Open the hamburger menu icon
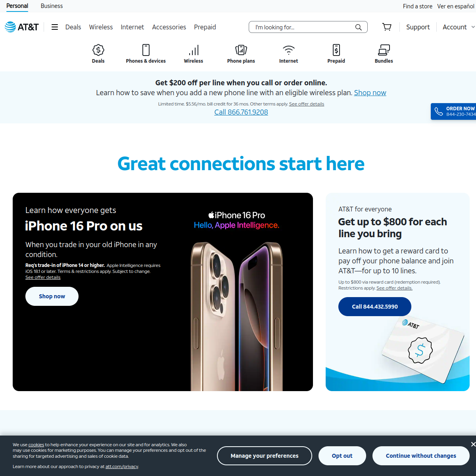The width and height of the screenshot is (476, 476). [55, 27]
